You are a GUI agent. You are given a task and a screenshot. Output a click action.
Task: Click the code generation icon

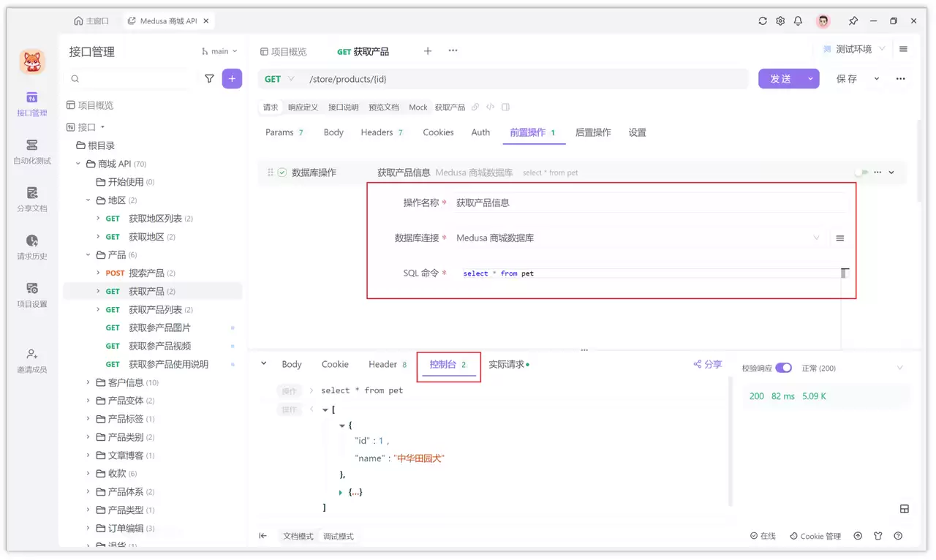(x=491, y=107)
